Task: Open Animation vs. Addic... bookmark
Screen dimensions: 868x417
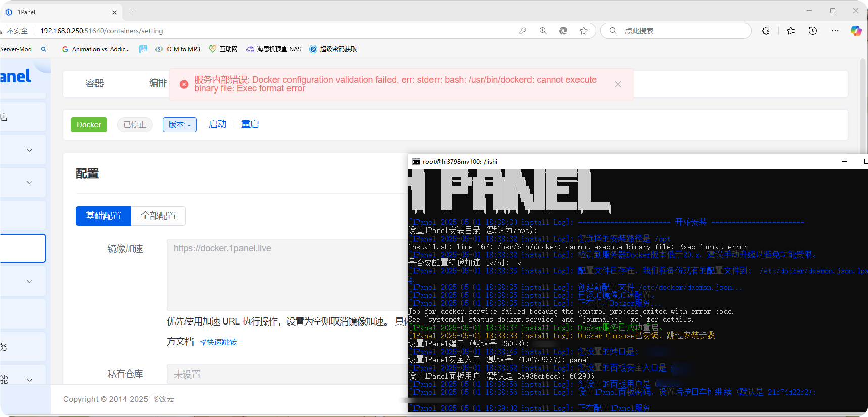Action: 96,49
